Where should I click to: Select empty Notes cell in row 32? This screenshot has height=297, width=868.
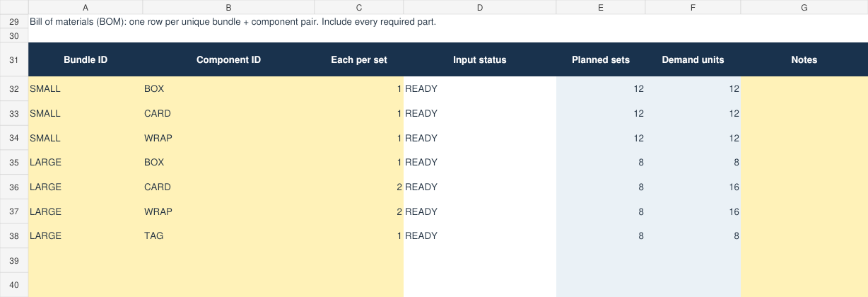point(804,89)
